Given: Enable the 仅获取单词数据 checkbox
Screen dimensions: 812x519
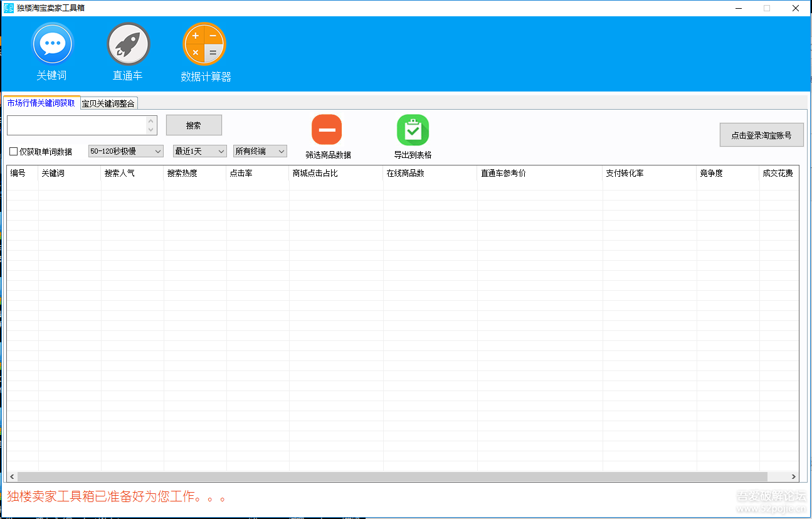Looking at the screenshot, I should (x=13, y=152).
